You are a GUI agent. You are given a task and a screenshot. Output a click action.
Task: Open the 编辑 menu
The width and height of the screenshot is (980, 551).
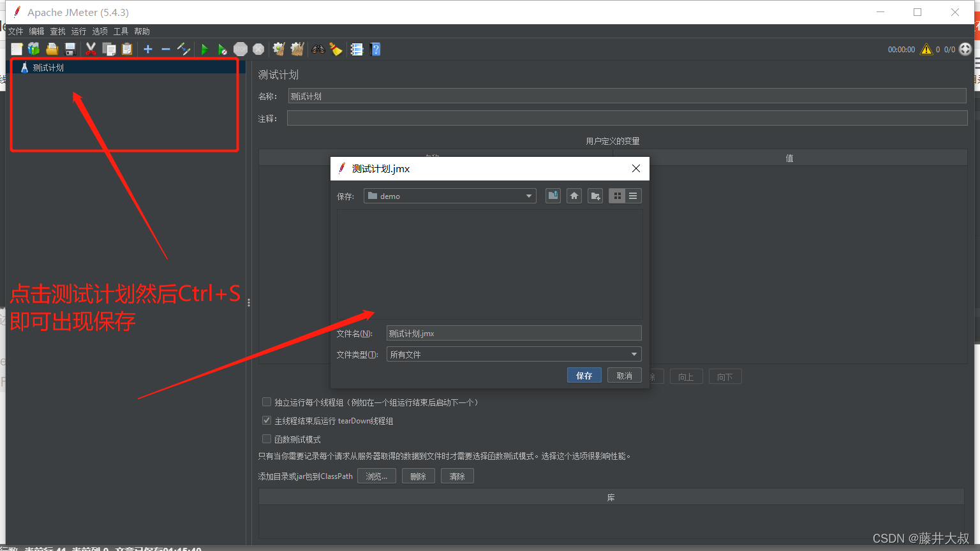(36, 31)
